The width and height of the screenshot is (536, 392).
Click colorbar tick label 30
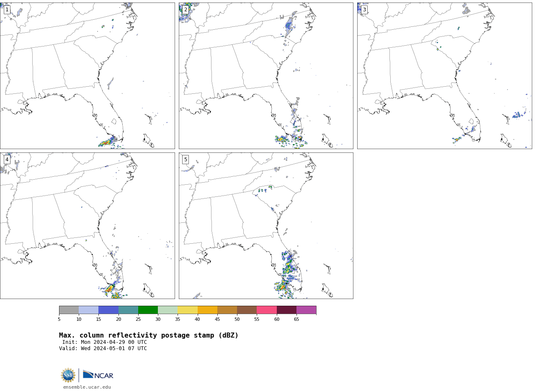(158, 320)
